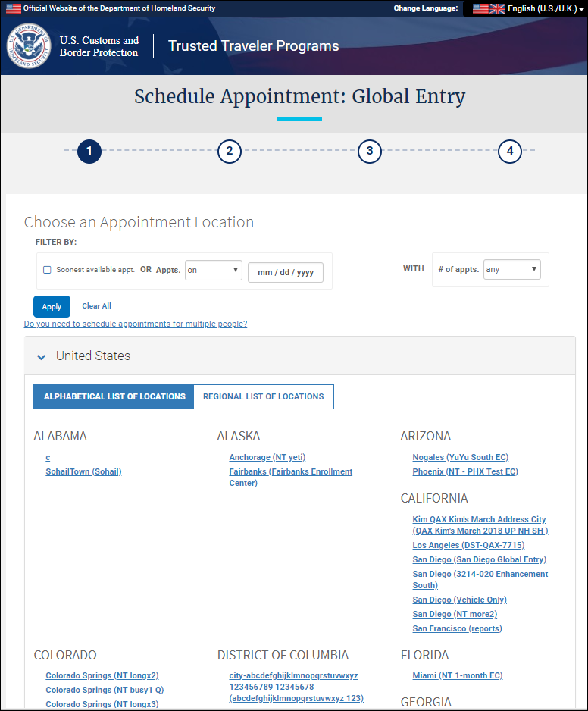Click the CALIFORNIA state heading
Image resolution: width=588 pixels, height=711 pixels.
434,498
